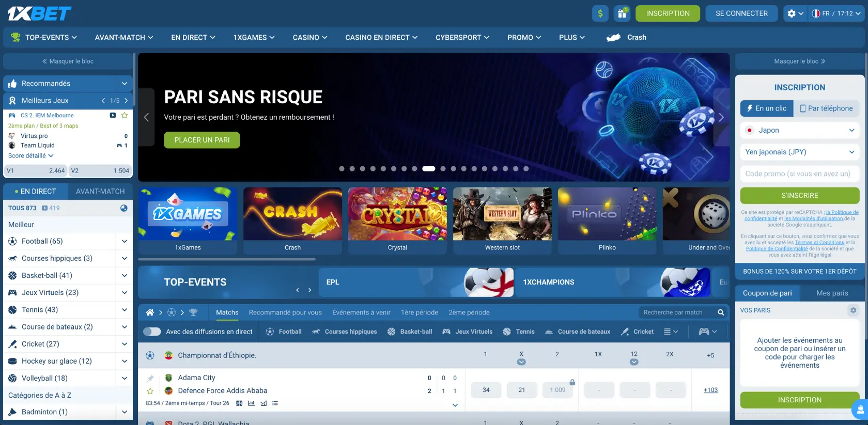Image resolution: width=868 pixels, height=425 pixels.
Task: Click the gamepad filter icon
Action: coord(708,332)
